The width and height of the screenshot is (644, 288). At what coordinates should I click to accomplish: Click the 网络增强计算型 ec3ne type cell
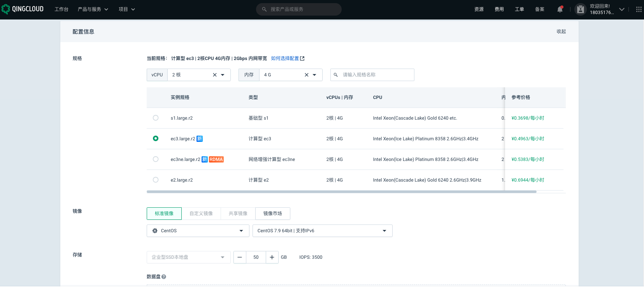272,159
